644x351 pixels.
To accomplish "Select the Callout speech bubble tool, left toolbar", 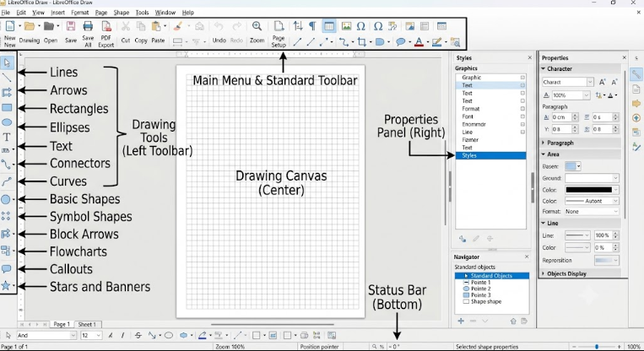I will click(6, 269).
